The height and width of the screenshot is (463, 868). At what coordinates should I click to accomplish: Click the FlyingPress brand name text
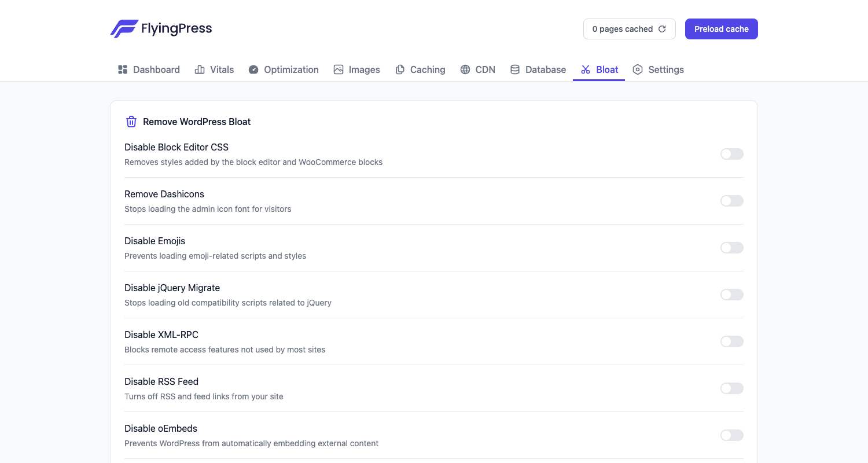pos(176,28)
